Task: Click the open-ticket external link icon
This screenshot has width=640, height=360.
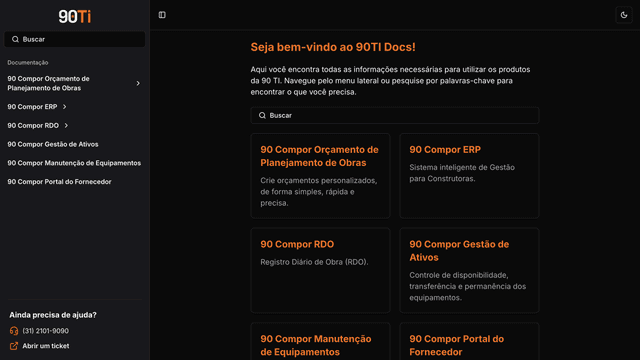Action: tap(14, 346)
